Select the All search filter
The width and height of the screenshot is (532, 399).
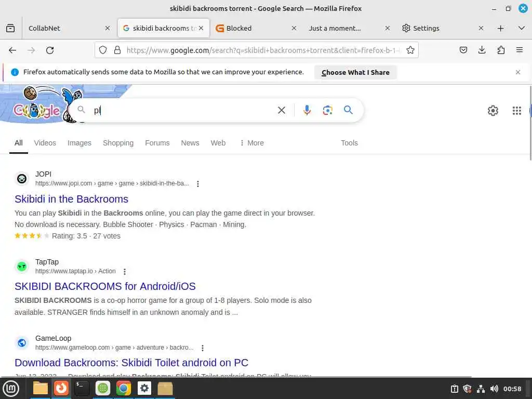[19, 143]
